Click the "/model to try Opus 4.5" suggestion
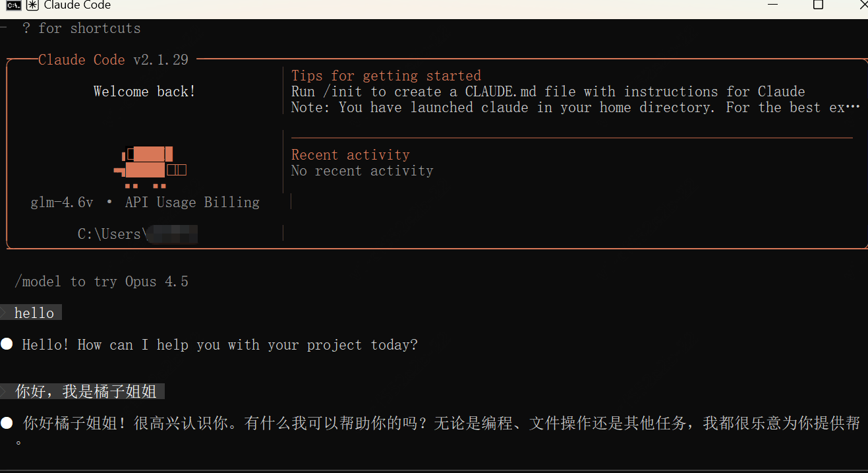Viewport: 868px width, 473px height. pyautogui.click(x=101, y=282)
